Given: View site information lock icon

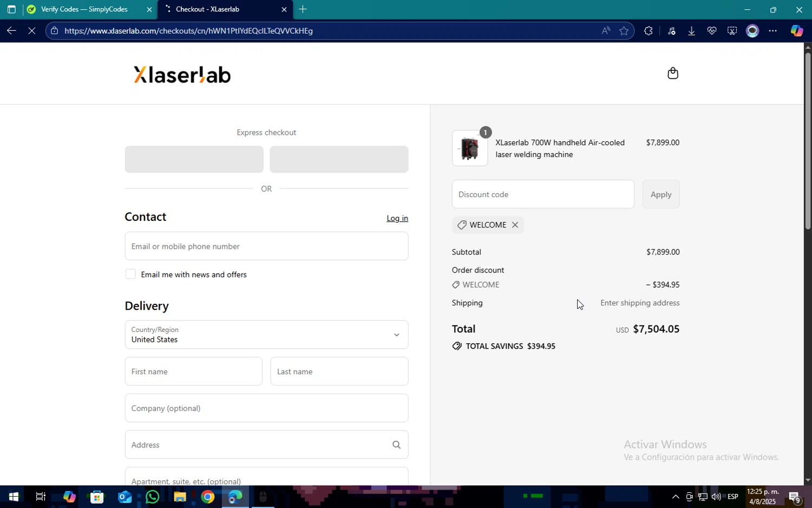Looking at the screenshot, I should coord(54,31).
